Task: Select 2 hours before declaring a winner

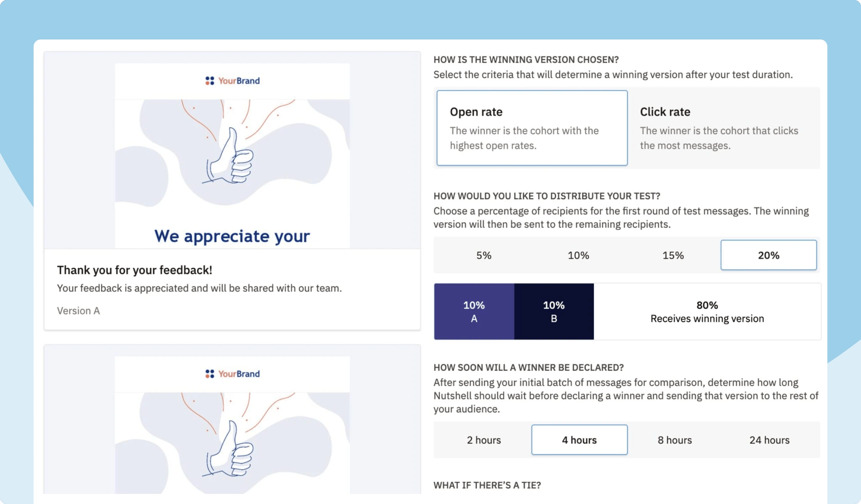Action: pos(483,440)
